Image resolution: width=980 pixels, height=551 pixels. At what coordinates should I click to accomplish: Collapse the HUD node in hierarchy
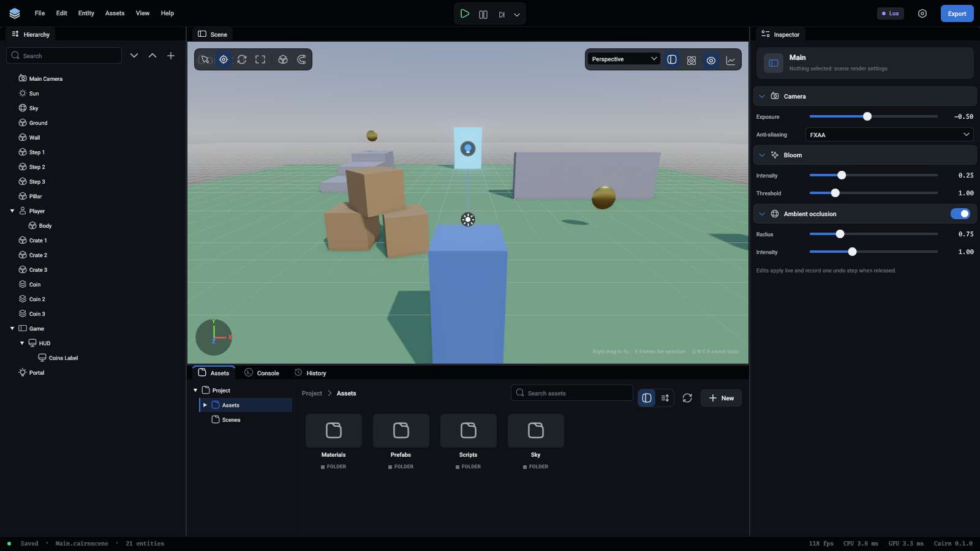[x=22, y=343]
